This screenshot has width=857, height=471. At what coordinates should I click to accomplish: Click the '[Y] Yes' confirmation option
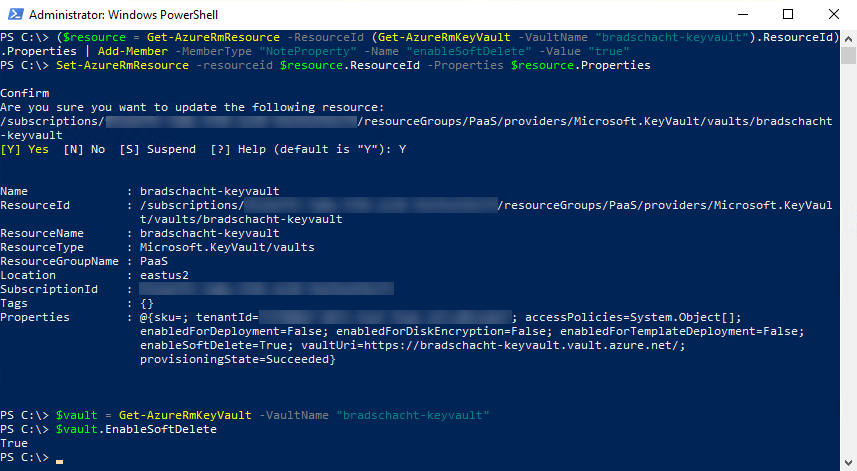click(25, 149)
